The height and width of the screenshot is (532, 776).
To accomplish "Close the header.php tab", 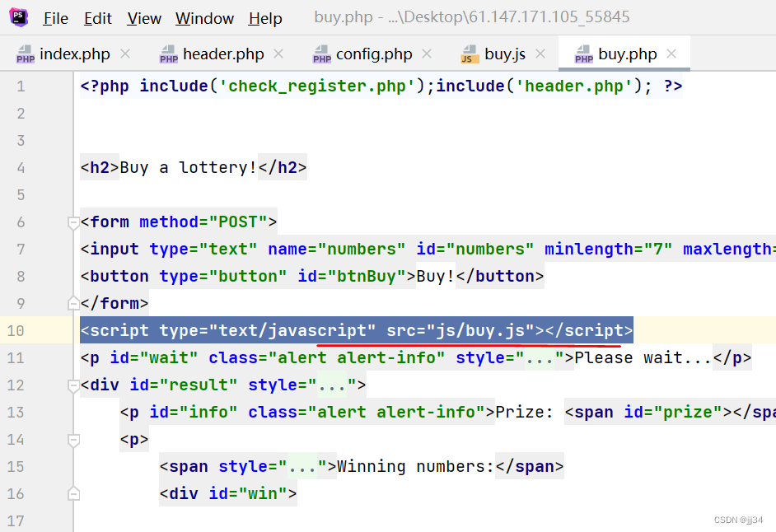I will (278, 54).
